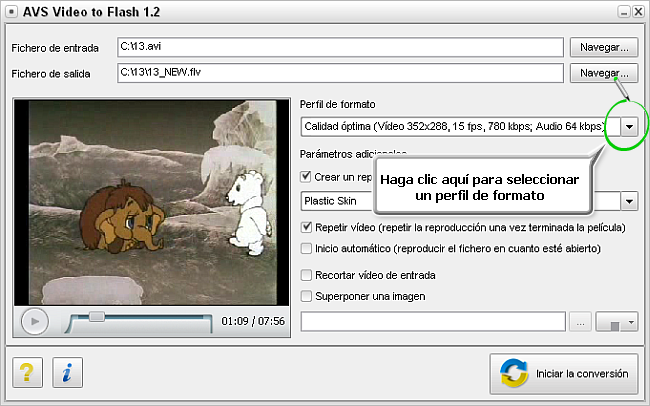The image size is (650, 406).
Task: Click the 01:09 / 07:56 time display
Action: (253, 321)
